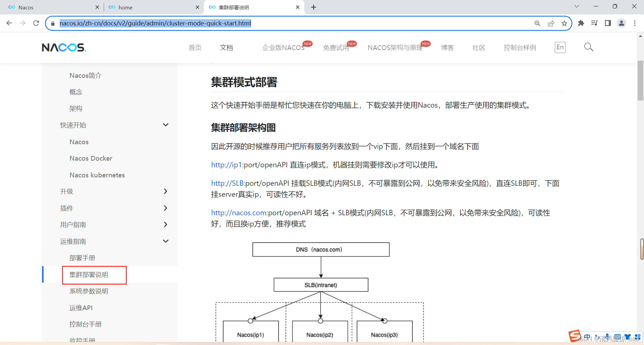Open Nacos简介 in sidebar
This screenshot has height=345, width=644.
85,75
